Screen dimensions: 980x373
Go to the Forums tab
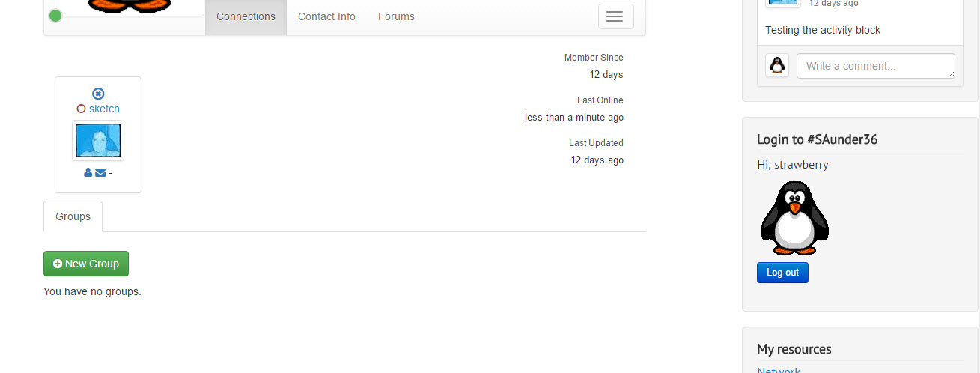point(396,16)
